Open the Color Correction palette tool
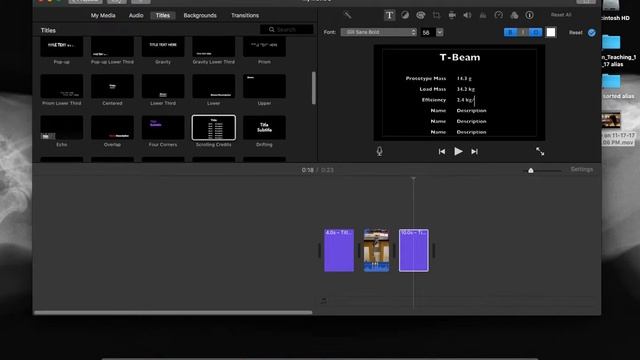 tap(420, 15)
